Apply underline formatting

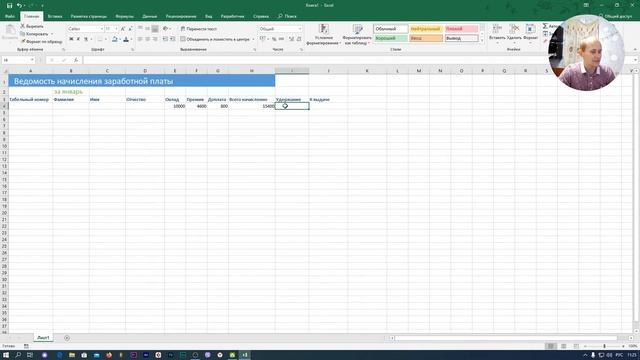coord(86,39)
